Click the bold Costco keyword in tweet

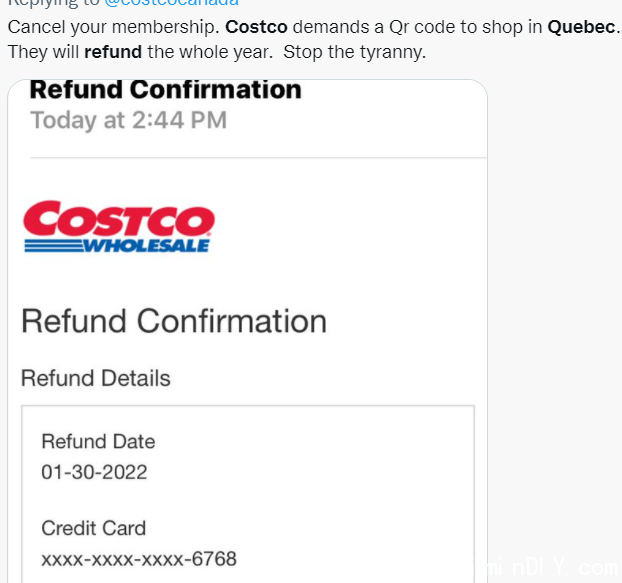[x=256, y=27]
